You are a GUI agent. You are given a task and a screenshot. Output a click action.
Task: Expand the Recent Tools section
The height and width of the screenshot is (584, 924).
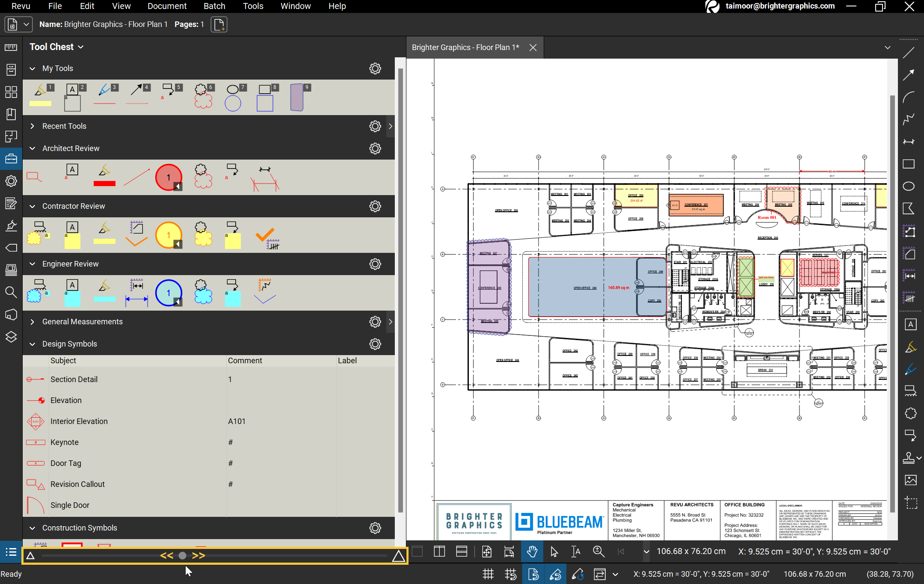click(32, 126)
